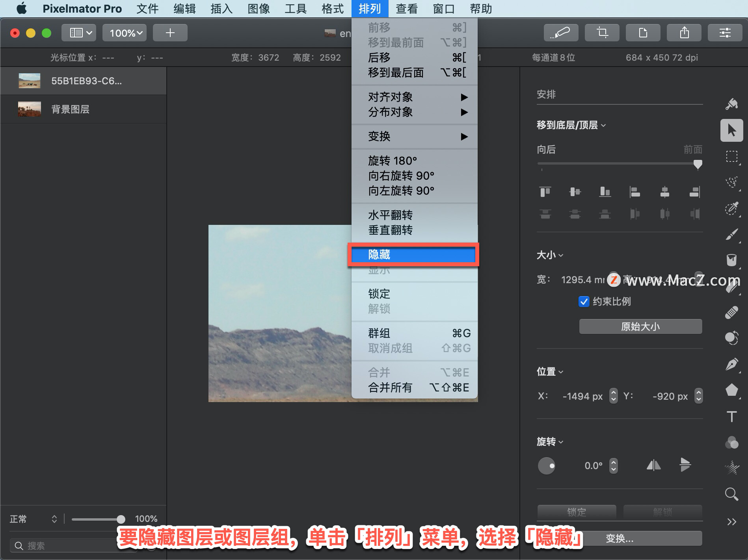This screenshot has width=748, height=560.
Task: Select the Pen tool in sidebar
Action: (x=731, y=364)
